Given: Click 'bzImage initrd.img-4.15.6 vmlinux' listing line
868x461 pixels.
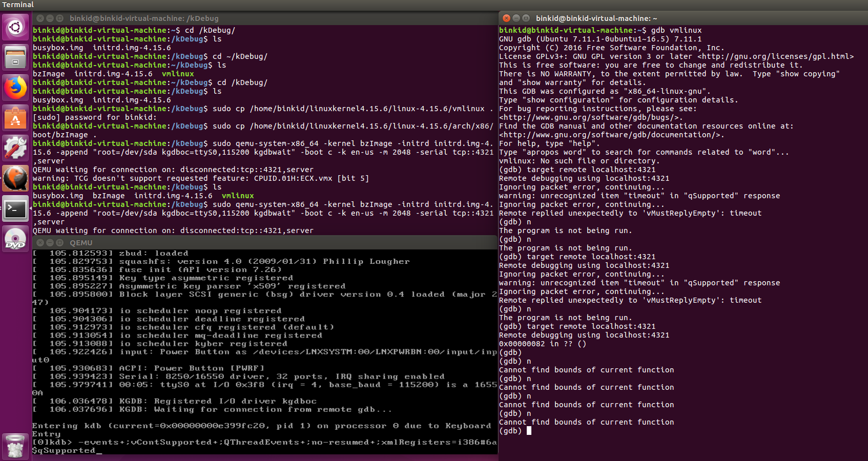Looking at the screenshot, I should tap(113, 74).
